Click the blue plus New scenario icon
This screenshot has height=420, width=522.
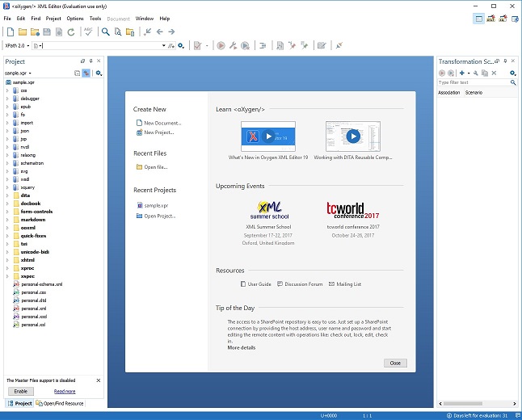coord(461,73)
